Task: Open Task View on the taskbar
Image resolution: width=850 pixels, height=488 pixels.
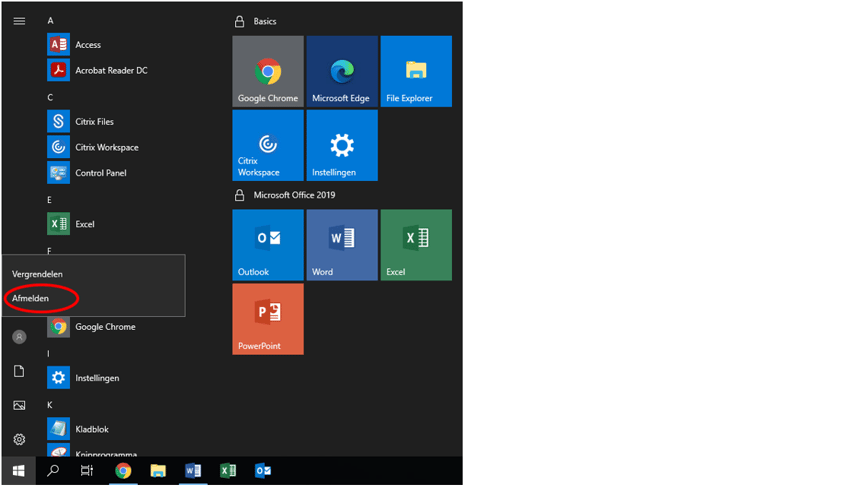Action: point(87,471)
